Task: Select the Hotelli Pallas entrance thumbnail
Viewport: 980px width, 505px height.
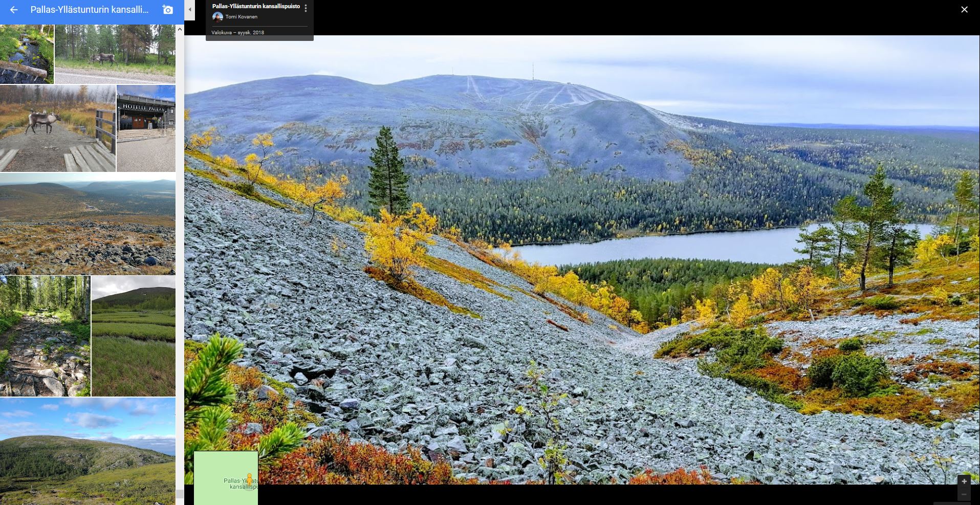Action: coord(146,128)
